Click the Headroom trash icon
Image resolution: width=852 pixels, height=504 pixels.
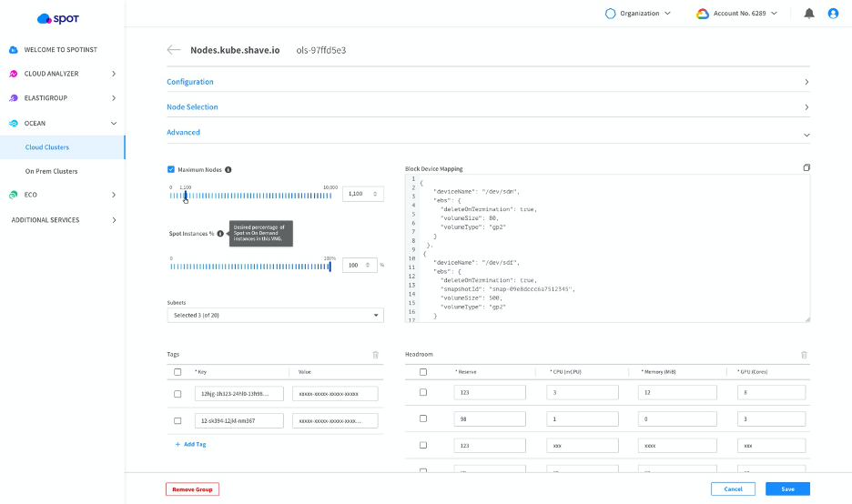[804, 355]
